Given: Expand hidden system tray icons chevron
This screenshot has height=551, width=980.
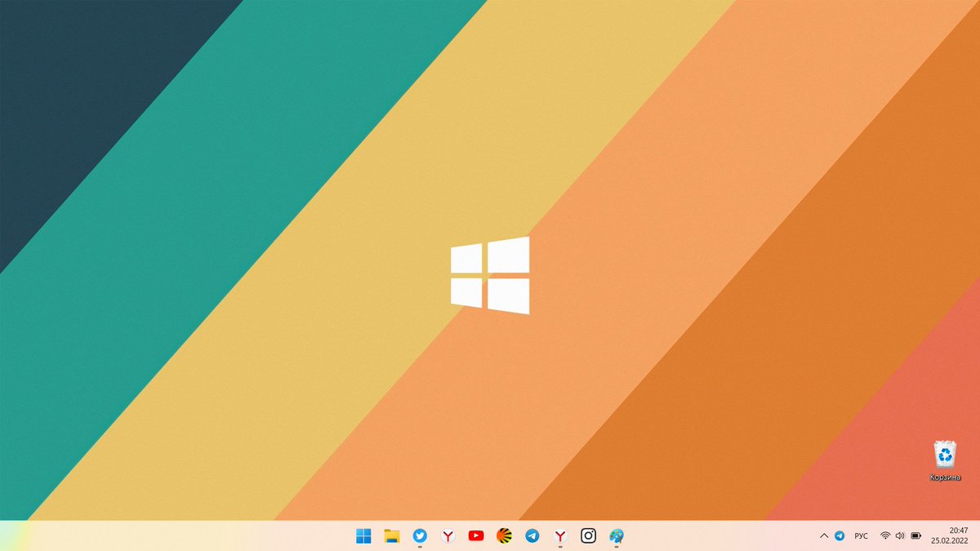Looking at the screenshot, I should point(823,536).
